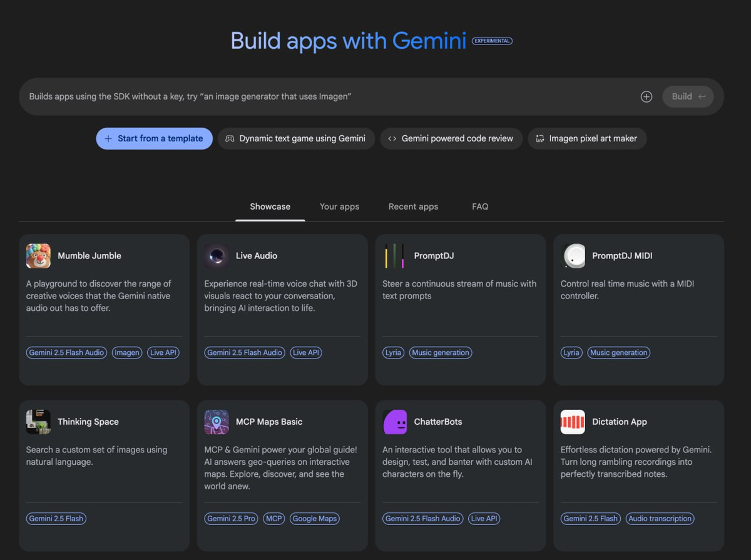Click the Live API tag on Live Audio
The height and width of the screenshot is (560, 751).
pos(306,352)
